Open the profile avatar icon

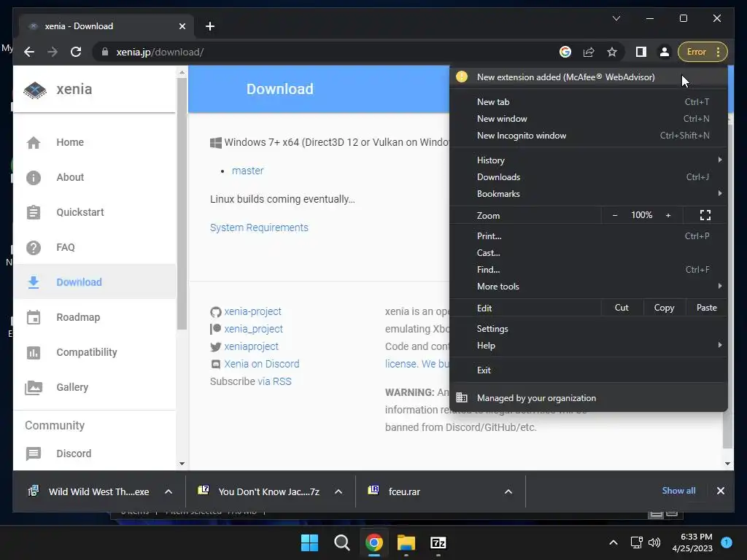point(664,52)
